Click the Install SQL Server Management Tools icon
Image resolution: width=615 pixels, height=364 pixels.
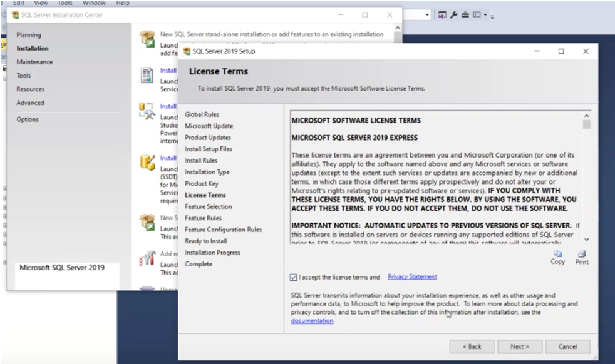click(x=148, y=111)
